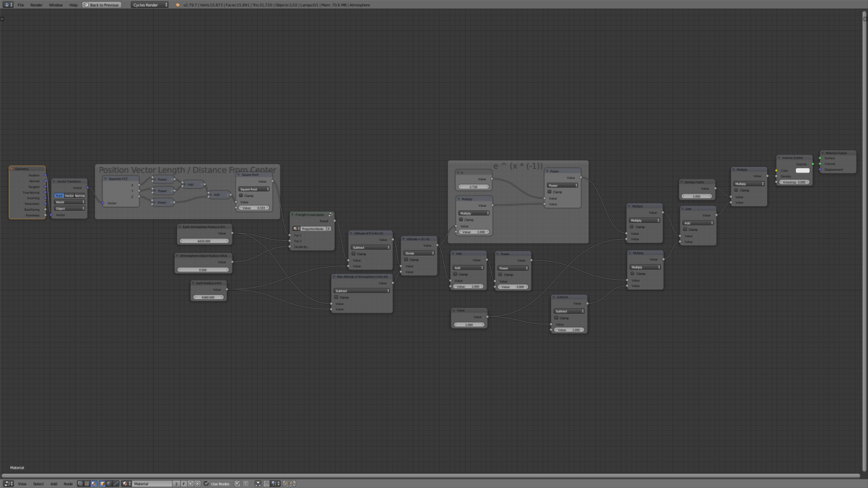Screen dimensions: 868x488
Task: Click material user count 2
Action: (176, 483)
